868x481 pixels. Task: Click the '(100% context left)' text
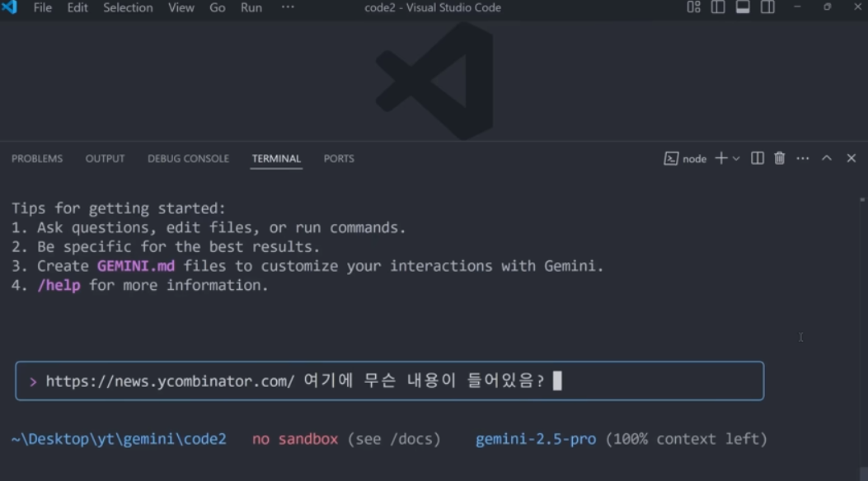[x=687, y=439]
